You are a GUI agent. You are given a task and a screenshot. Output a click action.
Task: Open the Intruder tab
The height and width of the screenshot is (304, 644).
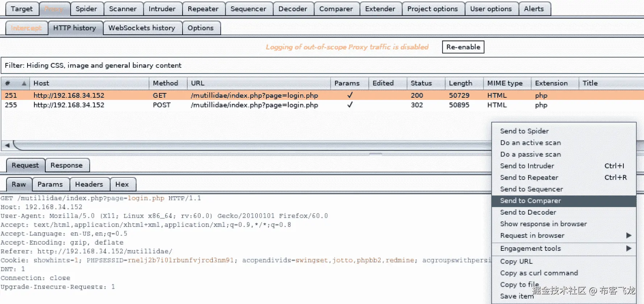pyautogui.click(x=162, y=9)
